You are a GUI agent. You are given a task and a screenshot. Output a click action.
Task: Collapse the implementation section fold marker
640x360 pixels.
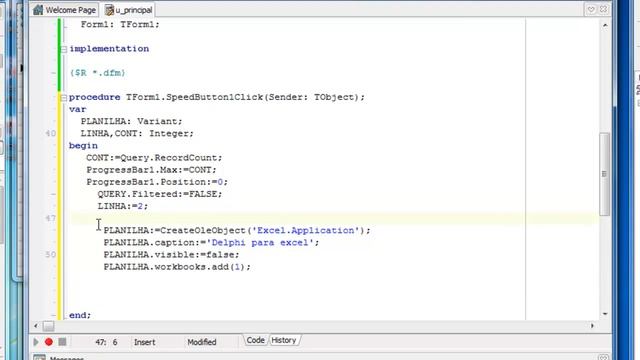(x=64, y=49)
